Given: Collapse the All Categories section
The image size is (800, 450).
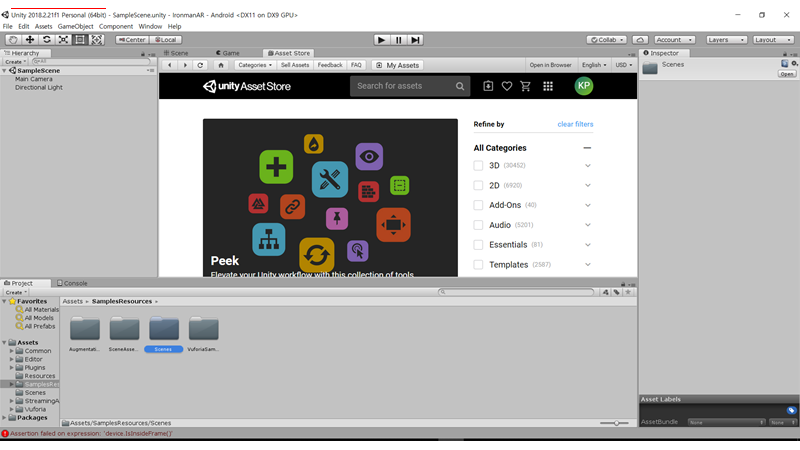Looking at the screenshot, I should tap(587, 148).
